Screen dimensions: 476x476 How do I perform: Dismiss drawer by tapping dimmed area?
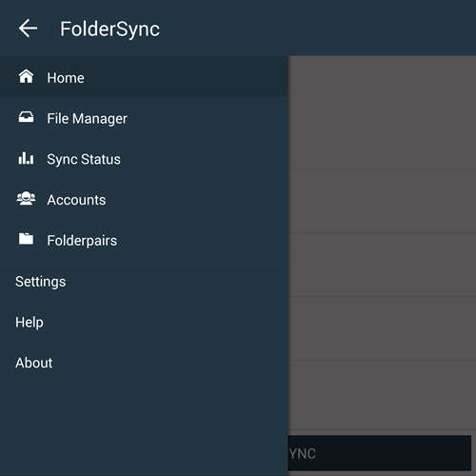(382, 241)
